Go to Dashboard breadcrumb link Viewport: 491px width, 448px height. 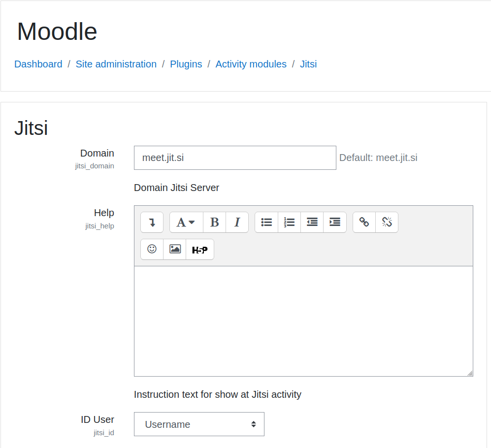tap(38, 64)
